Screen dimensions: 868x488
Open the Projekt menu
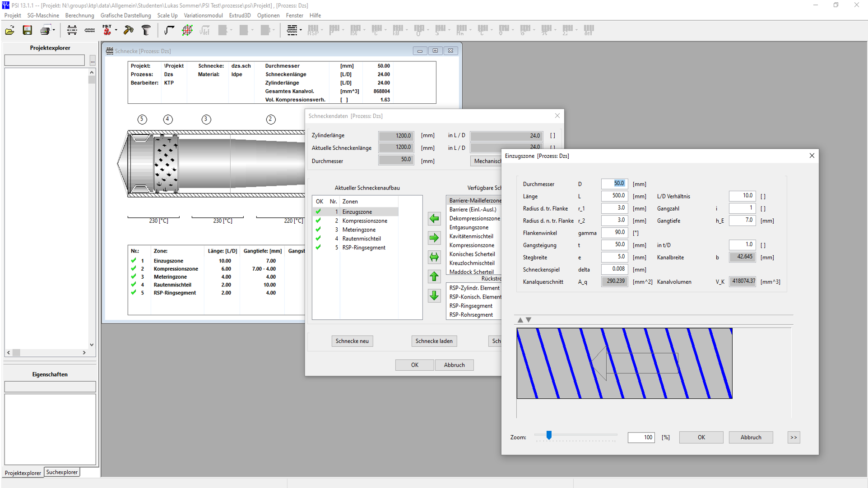[13, 15]
